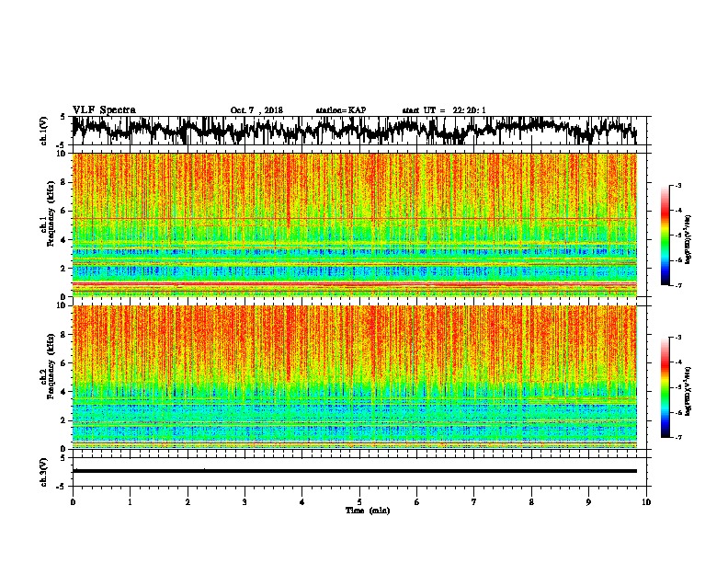Click time axis tick label "9"
Image resolution: width=728 pixels, height=563 pixels.
(x=588, y=502)
